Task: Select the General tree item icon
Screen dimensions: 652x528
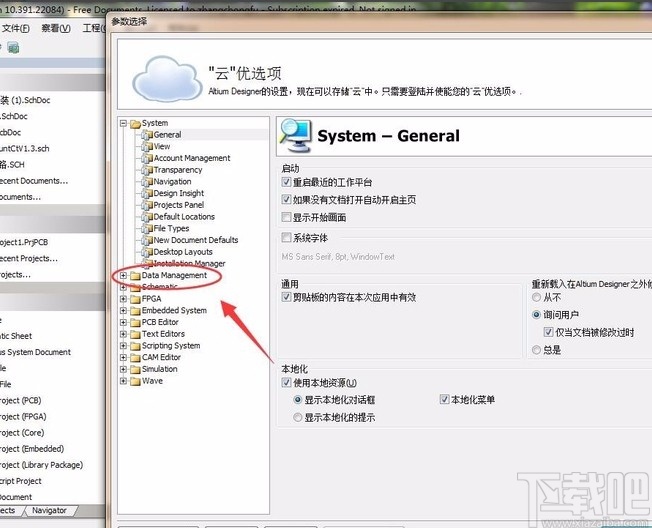Action: click(147, 135)
